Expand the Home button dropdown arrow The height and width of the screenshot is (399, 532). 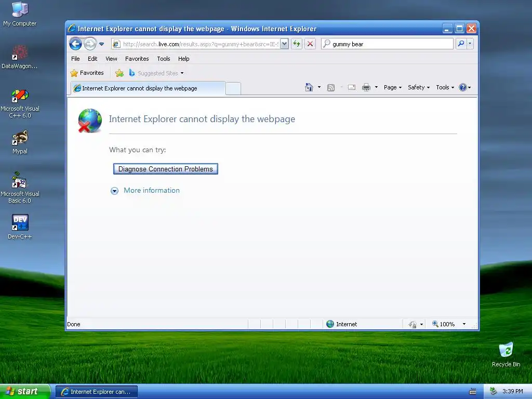tap(319, 87)
